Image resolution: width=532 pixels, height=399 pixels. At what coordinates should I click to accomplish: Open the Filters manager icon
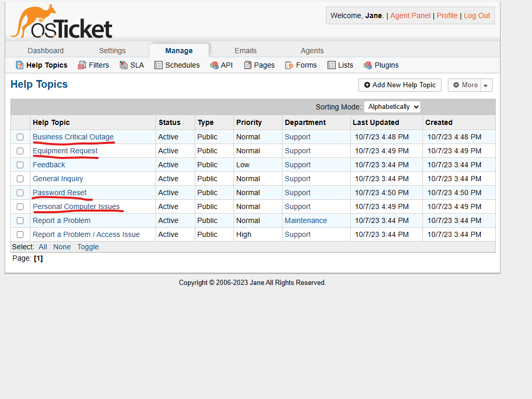pos(82,65)
